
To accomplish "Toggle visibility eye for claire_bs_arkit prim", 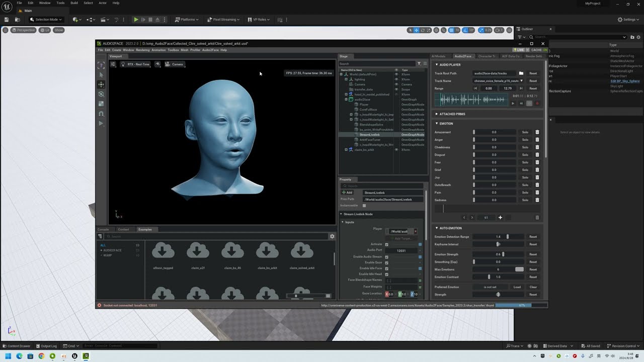I will [396, 150].
